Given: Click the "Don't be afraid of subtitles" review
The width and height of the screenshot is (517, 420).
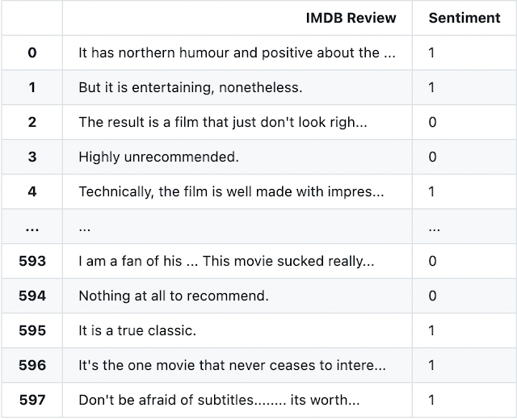Looking at the screenshot, I should point(219,400).
